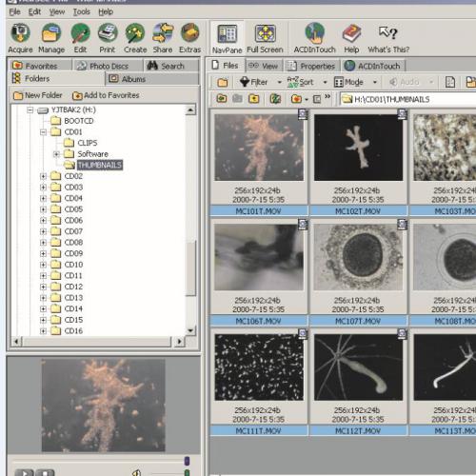Open the Help menu

pos(106,12)
